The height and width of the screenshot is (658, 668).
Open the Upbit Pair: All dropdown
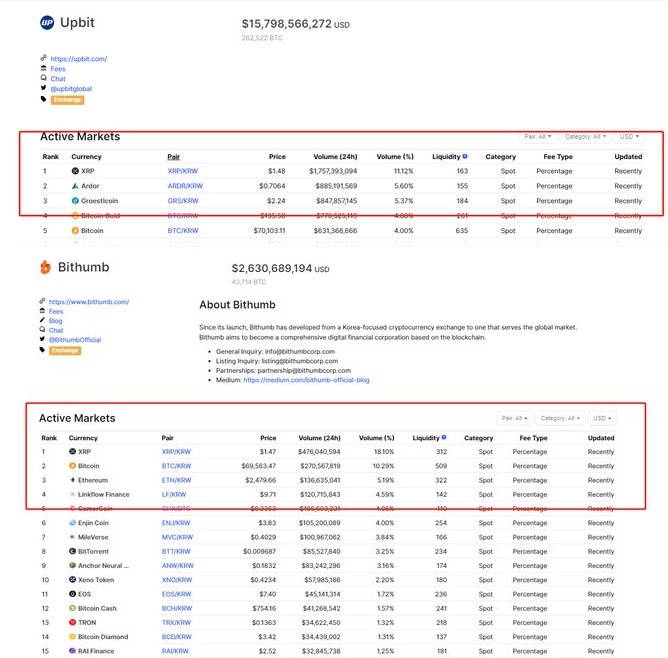pyautogui.click(x=538, y=137)
